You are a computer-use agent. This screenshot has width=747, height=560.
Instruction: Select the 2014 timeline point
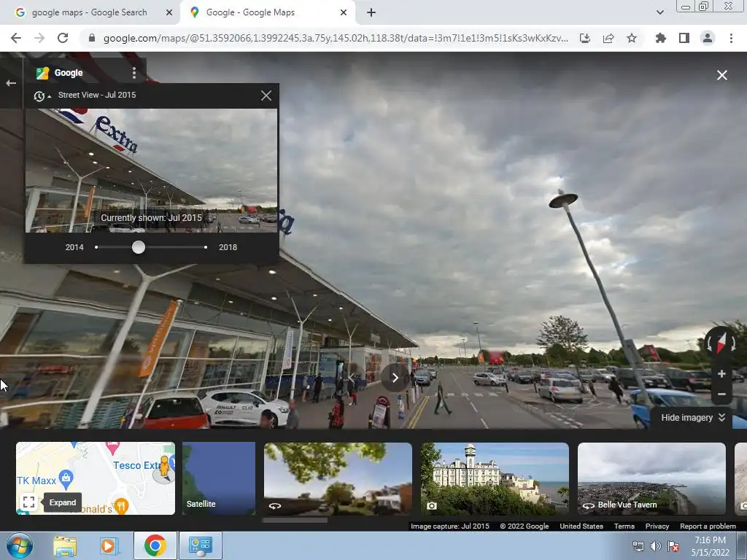96,247
